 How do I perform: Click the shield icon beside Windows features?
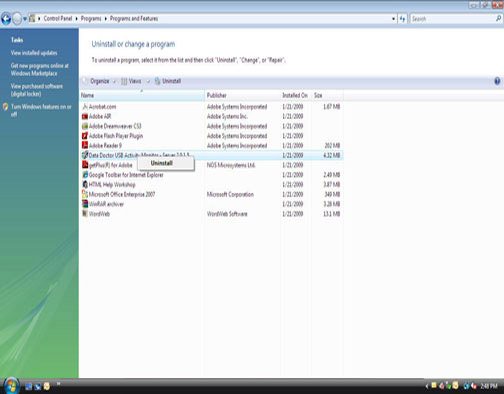point(5,107)
